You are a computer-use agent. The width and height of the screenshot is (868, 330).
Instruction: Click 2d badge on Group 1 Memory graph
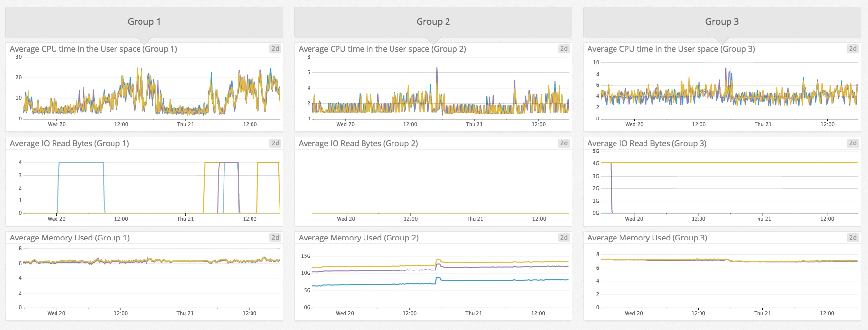(x=275, y=238)
